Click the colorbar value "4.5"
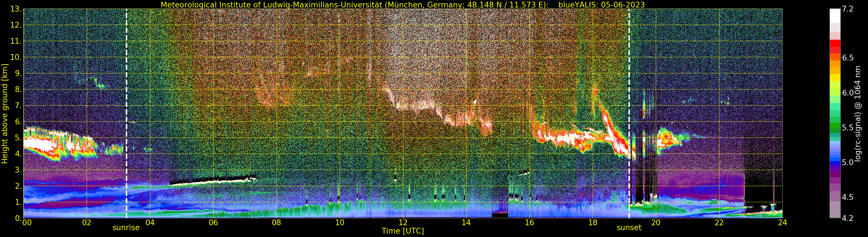Screen dimensions: 868x237 tap(848, 197)
